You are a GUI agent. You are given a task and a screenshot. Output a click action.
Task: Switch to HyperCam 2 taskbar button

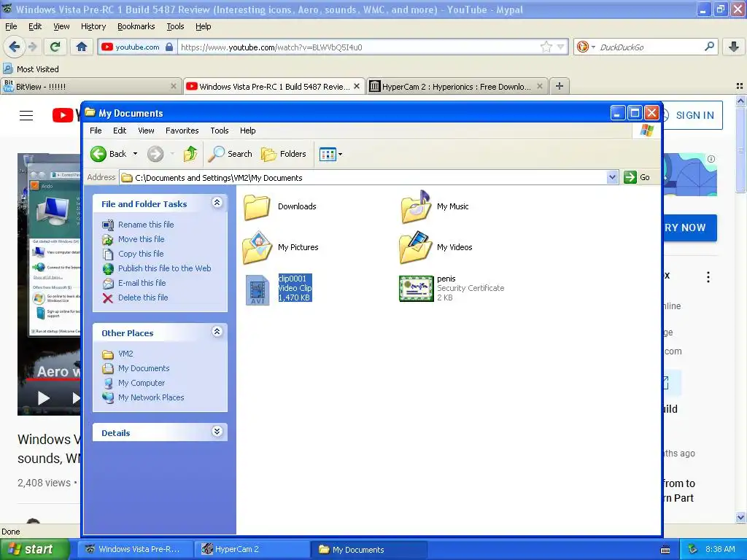coord(252,549)
